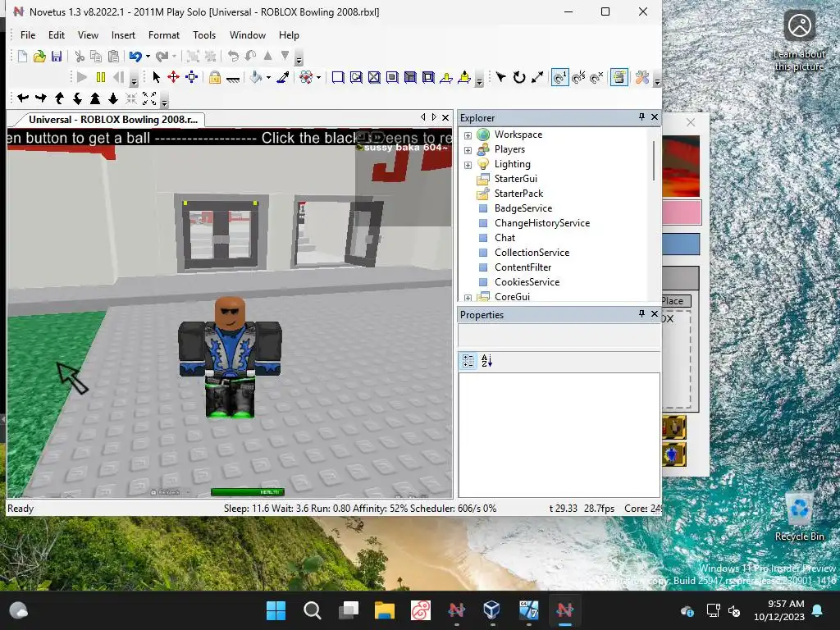The image size is (840, 630).
Task: Expand the Workspace tree node
Action: [x=468, y=135]
